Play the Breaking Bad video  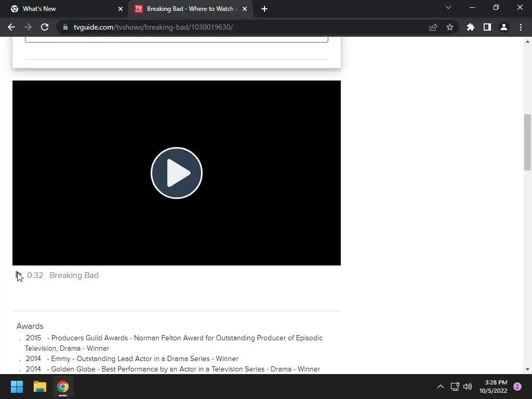(177, 172)
